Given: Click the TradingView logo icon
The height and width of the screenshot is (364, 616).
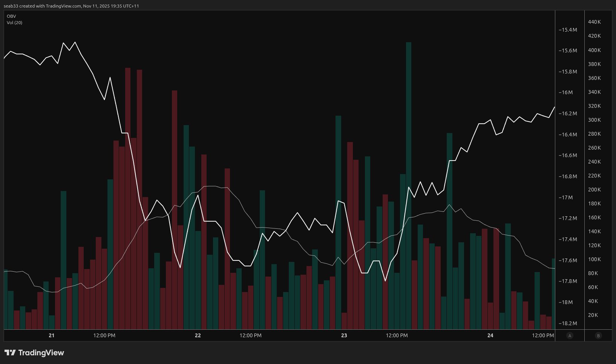Looking at the screenshot, I should click(10, 353).
